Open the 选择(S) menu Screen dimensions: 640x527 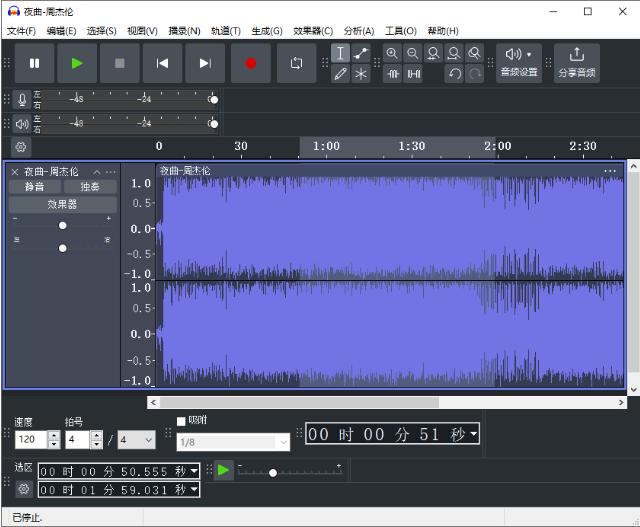[102, 31]
